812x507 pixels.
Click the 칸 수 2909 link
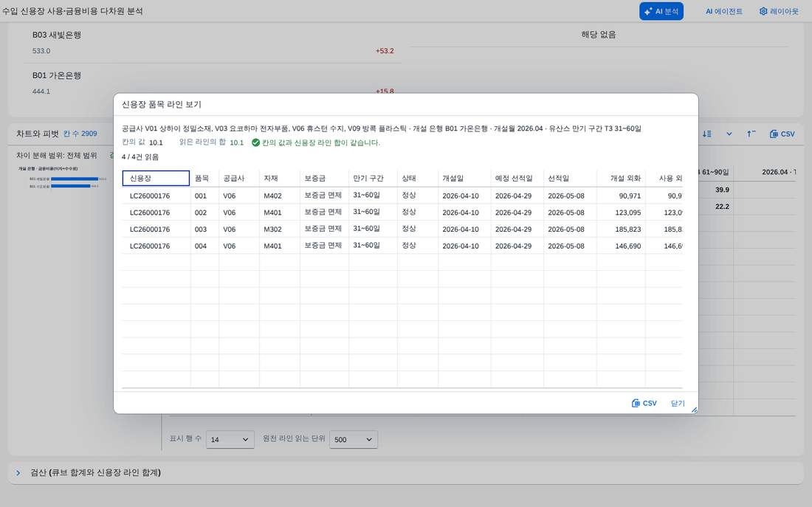(x=80, y=134)
